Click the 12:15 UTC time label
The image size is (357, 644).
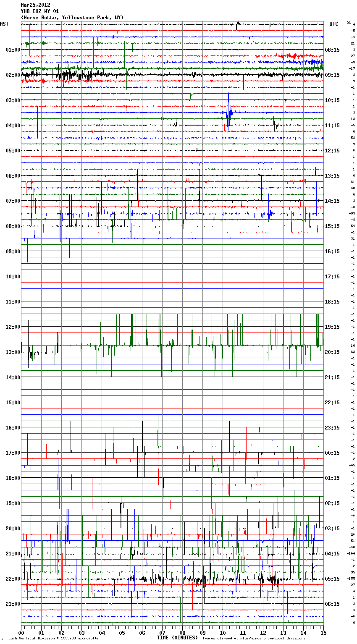click(332, 150)
